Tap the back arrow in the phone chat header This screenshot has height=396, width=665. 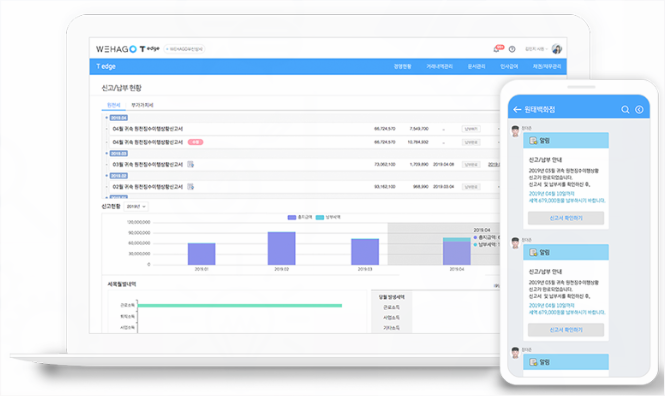click(517, 109)
